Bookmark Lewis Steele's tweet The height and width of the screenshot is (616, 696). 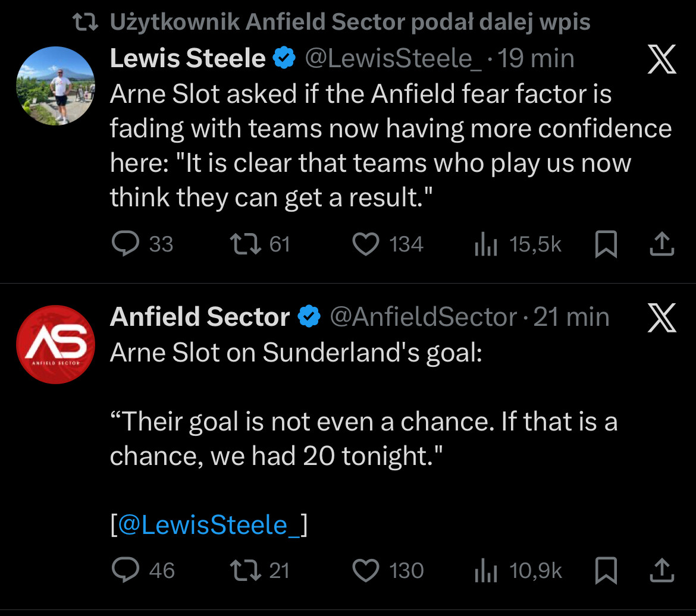click(606, 244)
